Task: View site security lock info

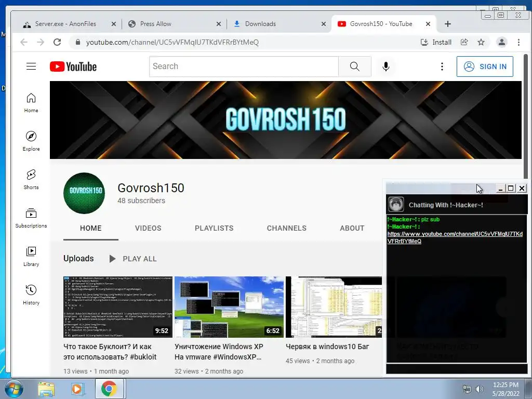Action: pos(78,42)
